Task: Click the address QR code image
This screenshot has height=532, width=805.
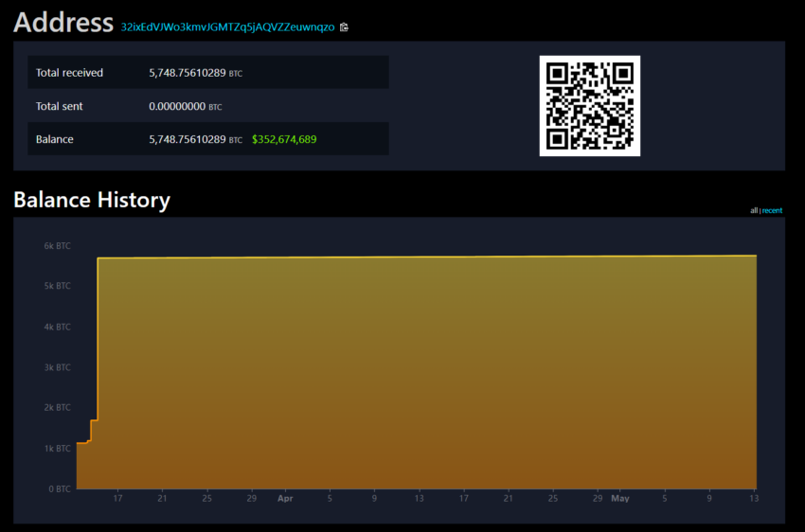Action: [x=589, y=105]
